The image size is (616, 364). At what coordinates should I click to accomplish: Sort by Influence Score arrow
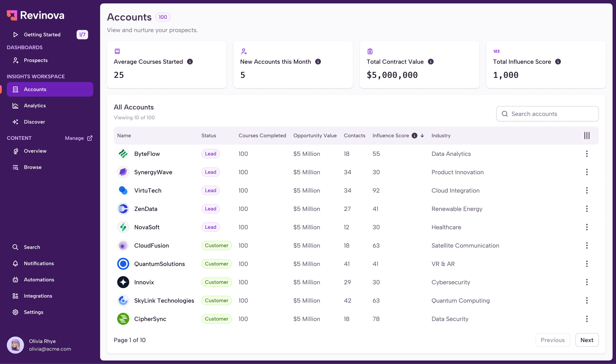point(422,135)
